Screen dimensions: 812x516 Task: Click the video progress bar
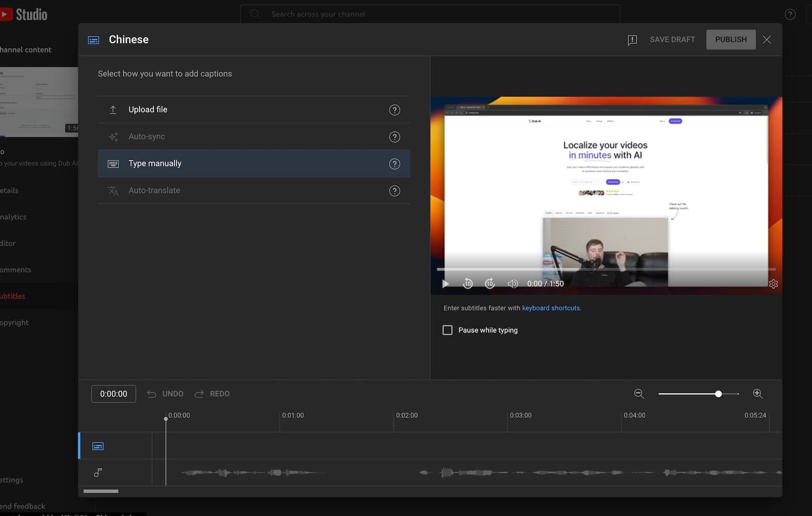pyautogui.click(x=606, y=269)
